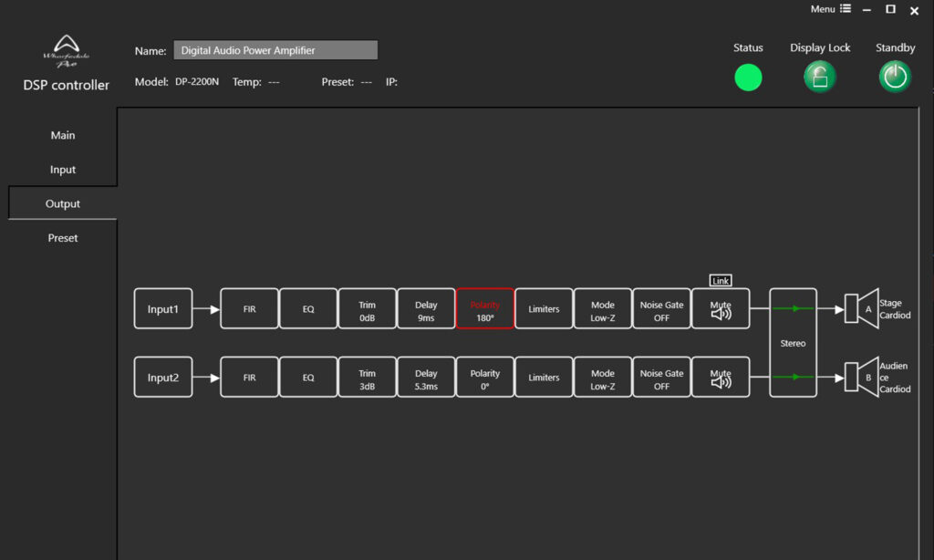Click the green Status indicator

click(748, 78)
